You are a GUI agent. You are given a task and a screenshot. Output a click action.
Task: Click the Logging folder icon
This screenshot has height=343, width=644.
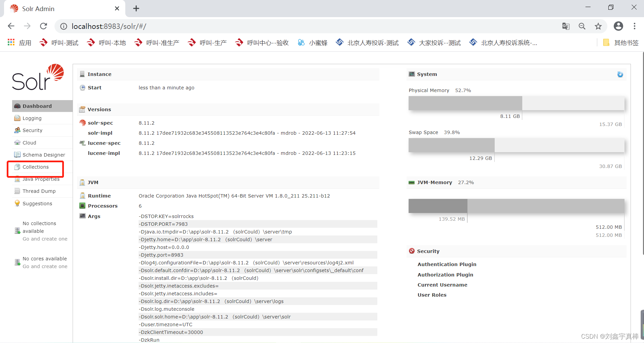pyautogui.click(x=17, y=118)
